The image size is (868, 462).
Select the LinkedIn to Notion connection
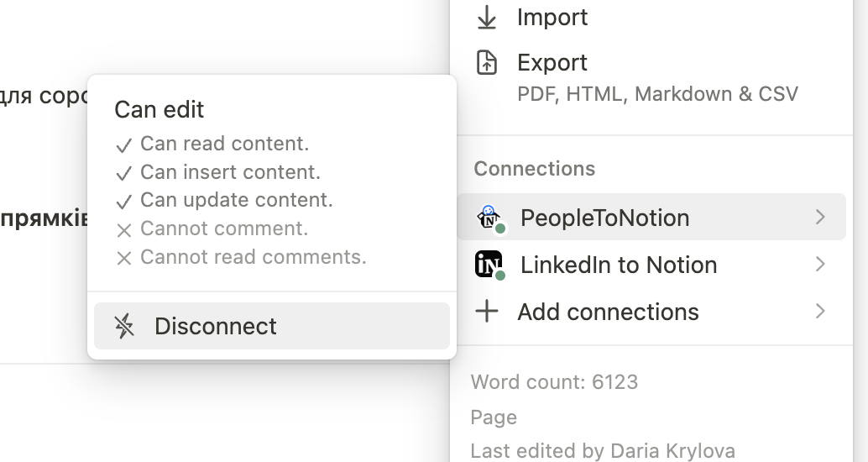[x=651, y=265]
